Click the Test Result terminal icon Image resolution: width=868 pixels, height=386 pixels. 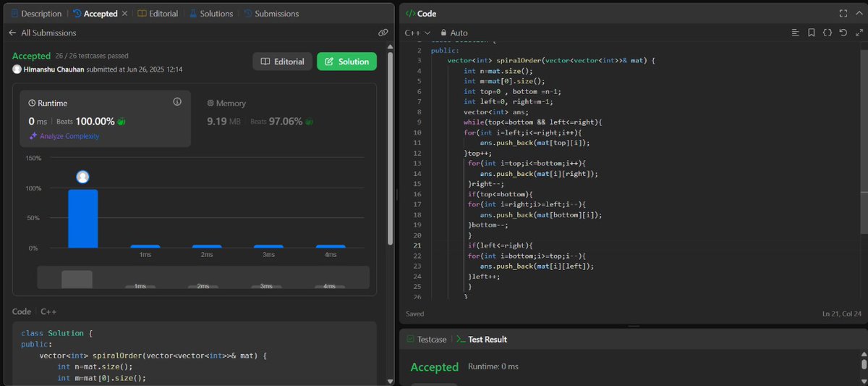460,339
